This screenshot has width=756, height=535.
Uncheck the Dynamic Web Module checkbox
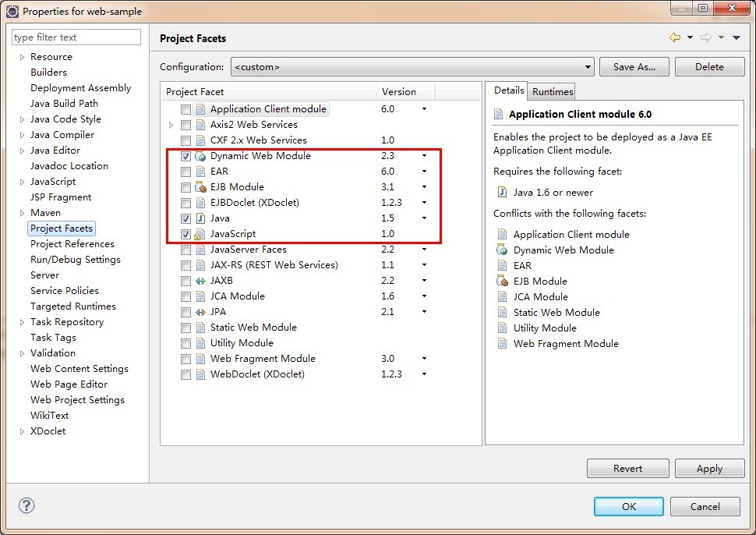[185, 156]
